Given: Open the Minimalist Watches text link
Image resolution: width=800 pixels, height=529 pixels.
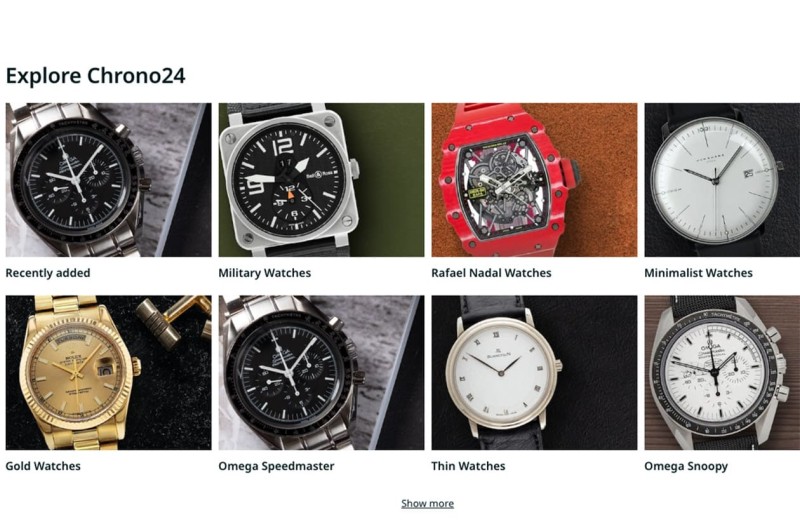Looking at the screenshot, I should click(698, 273).
